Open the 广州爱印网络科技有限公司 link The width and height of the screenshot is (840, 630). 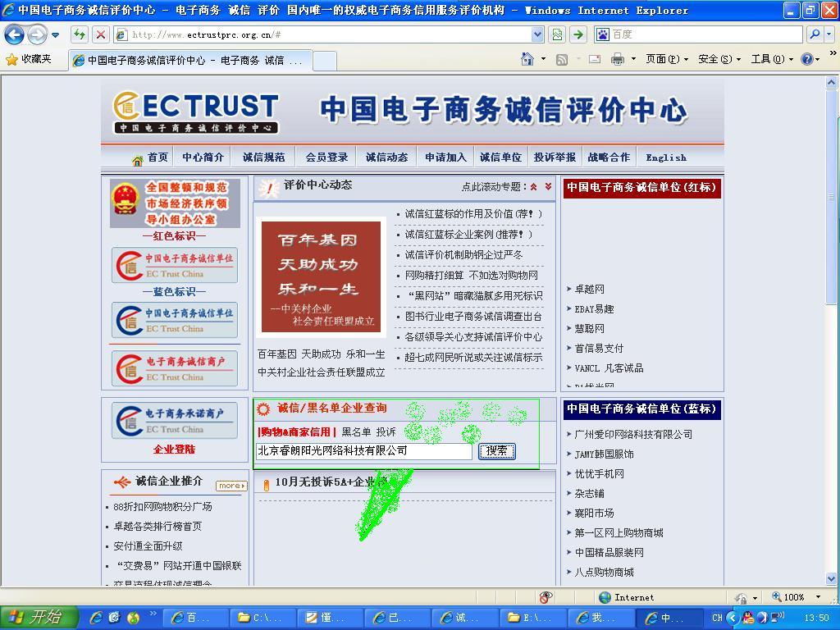[x=633, y=435]
